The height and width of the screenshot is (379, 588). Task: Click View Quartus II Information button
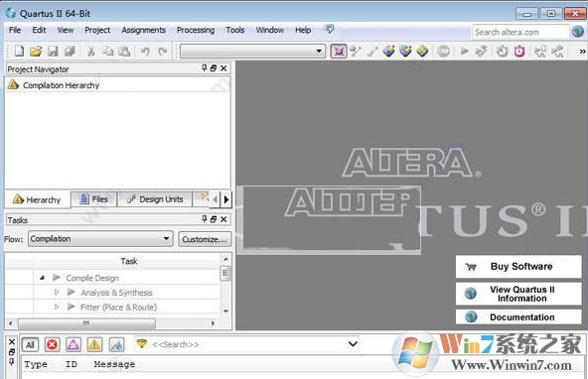click(x=518, y=294)
